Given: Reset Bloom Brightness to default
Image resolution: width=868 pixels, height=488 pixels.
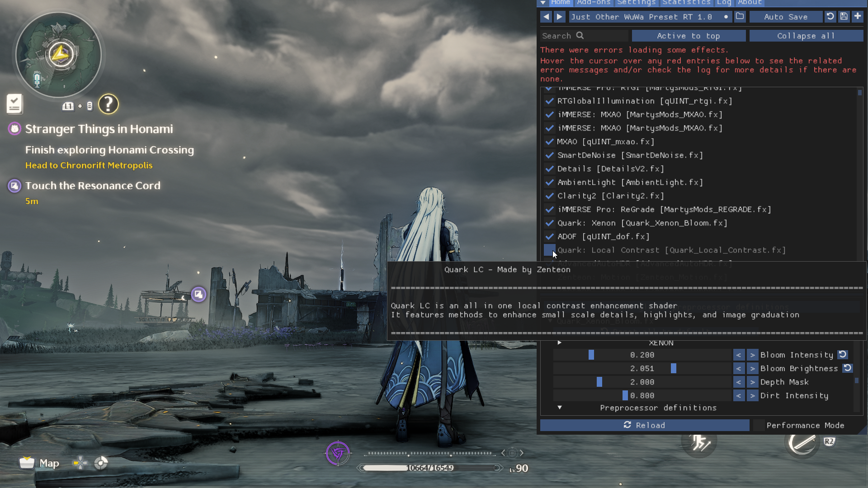Looking at the screenshot, I should [x=848, y=368].
